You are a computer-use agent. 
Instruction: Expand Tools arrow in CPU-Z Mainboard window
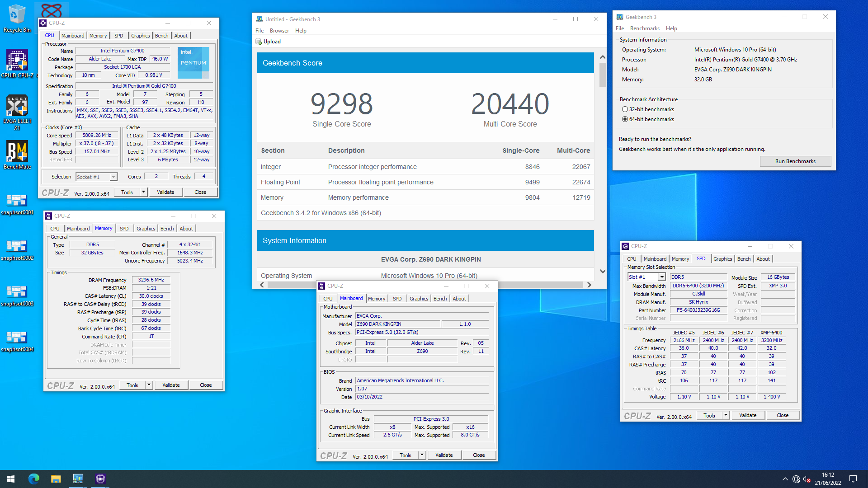(x=422, y=455)
